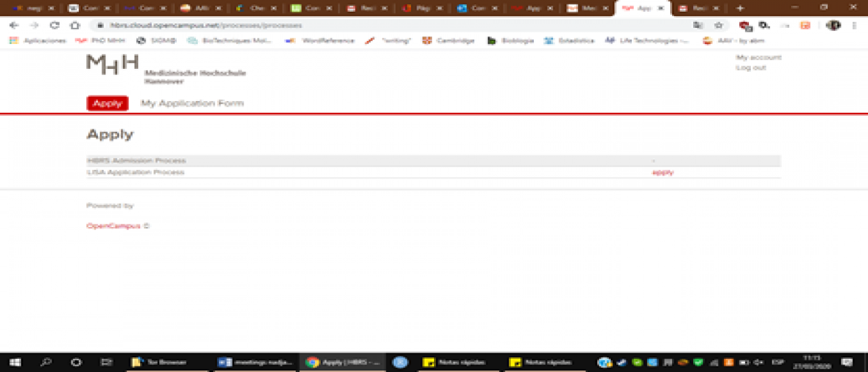Viewport: 868px width, 372px height.
Task: Open Task View on the taskbar
Action: [107, 362]
